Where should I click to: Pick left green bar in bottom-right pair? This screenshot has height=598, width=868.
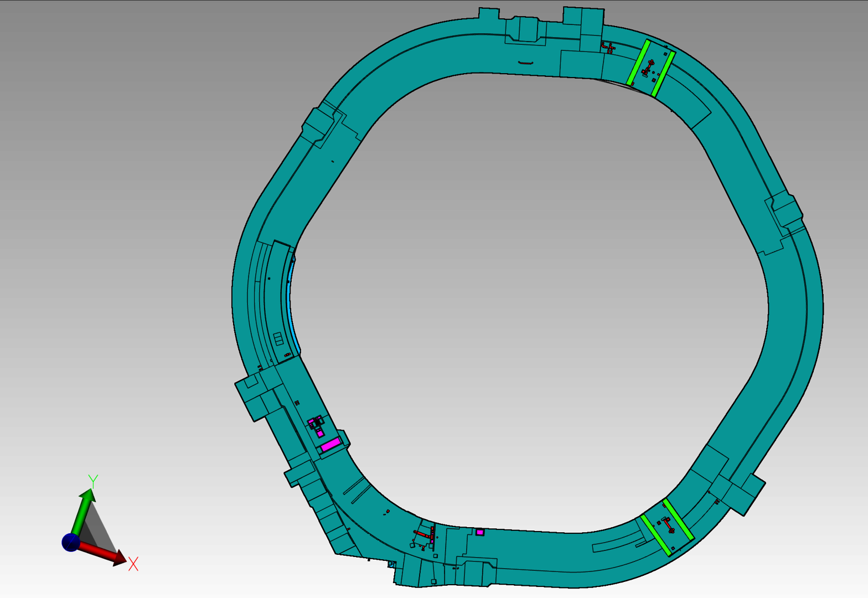(x=656, y=535)
